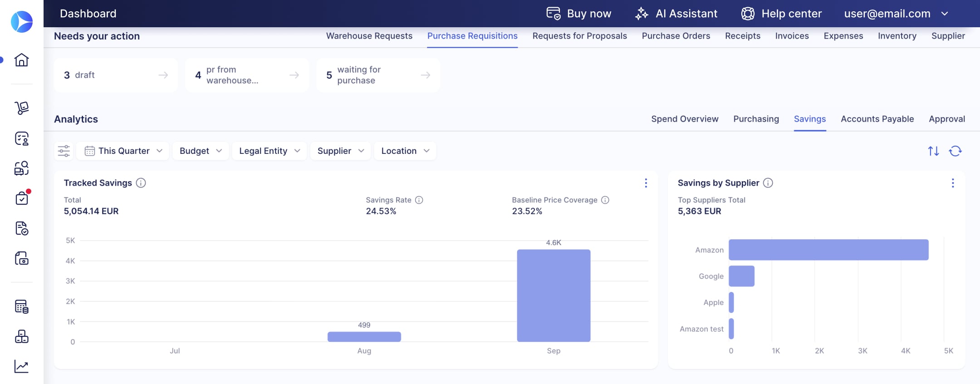980x384 pixels.
Task: Open the Home sidebar icon
Action: point(21,60)
